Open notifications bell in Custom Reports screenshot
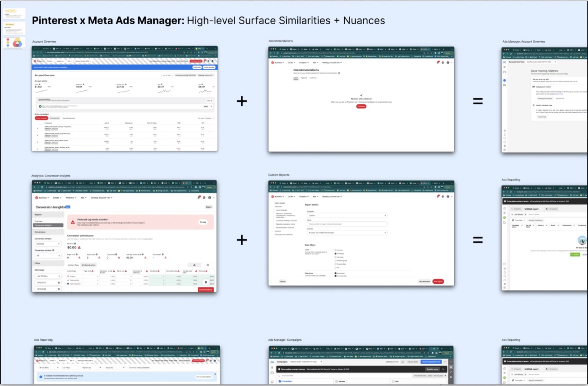Viewport: 588px width, 386px height. tap(438, 196)
